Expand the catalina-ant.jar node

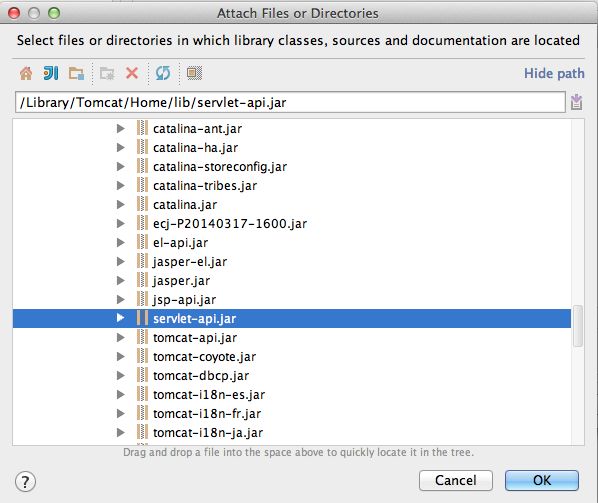[121, 129]
